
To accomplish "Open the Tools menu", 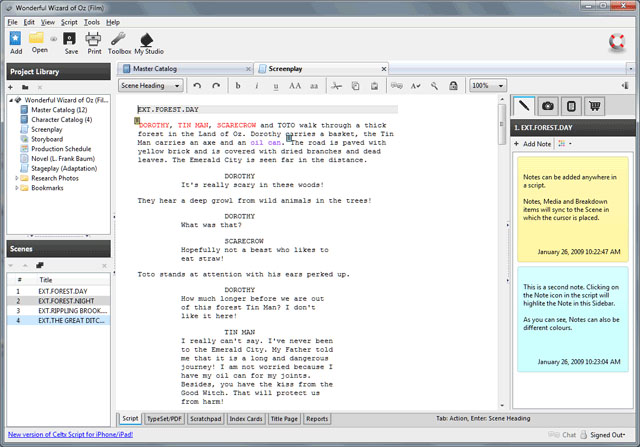I will pyautogui.click(x=92, y=22).
